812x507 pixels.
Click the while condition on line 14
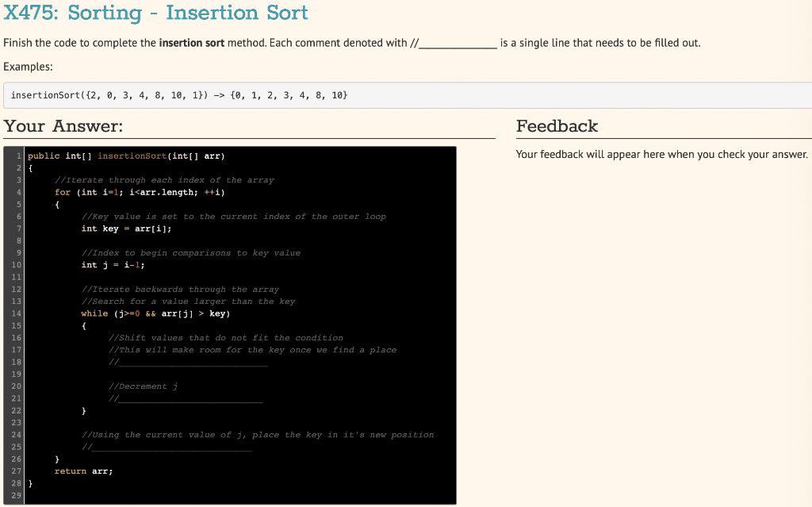tap(155, 313)
